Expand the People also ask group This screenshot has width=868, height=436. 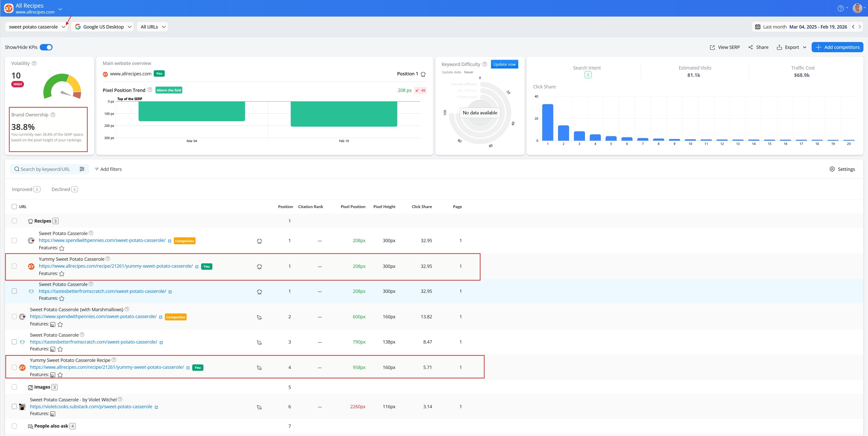[x=51, y=426]
